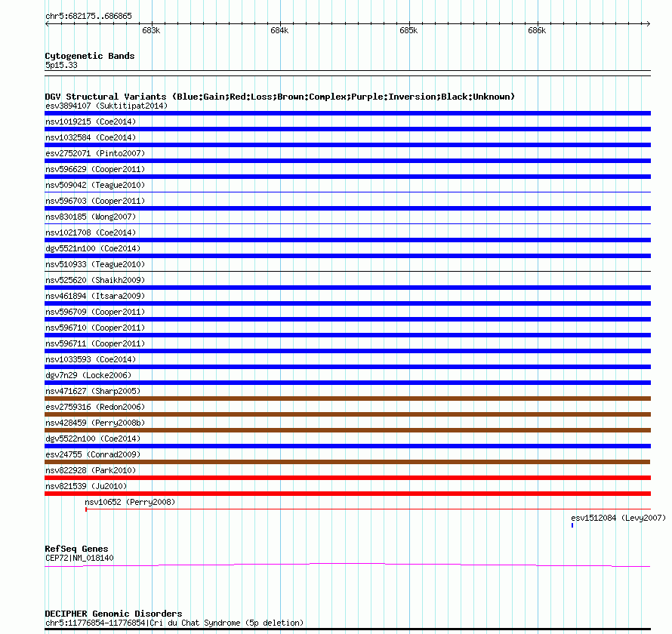Click the nsv10652 (Perry2008) start marker
This screenshot has width=672, height=634.
click(86, 509)
